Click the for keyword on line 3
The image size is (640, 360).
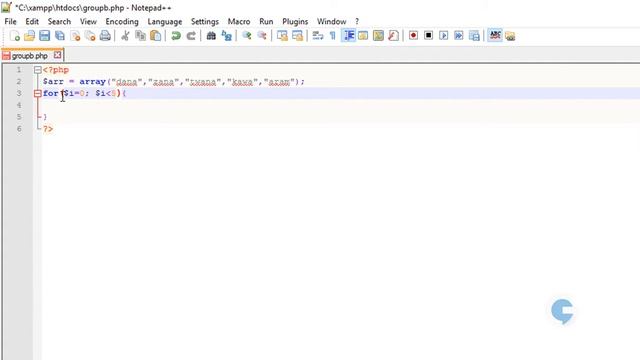(x=51, y=93)
